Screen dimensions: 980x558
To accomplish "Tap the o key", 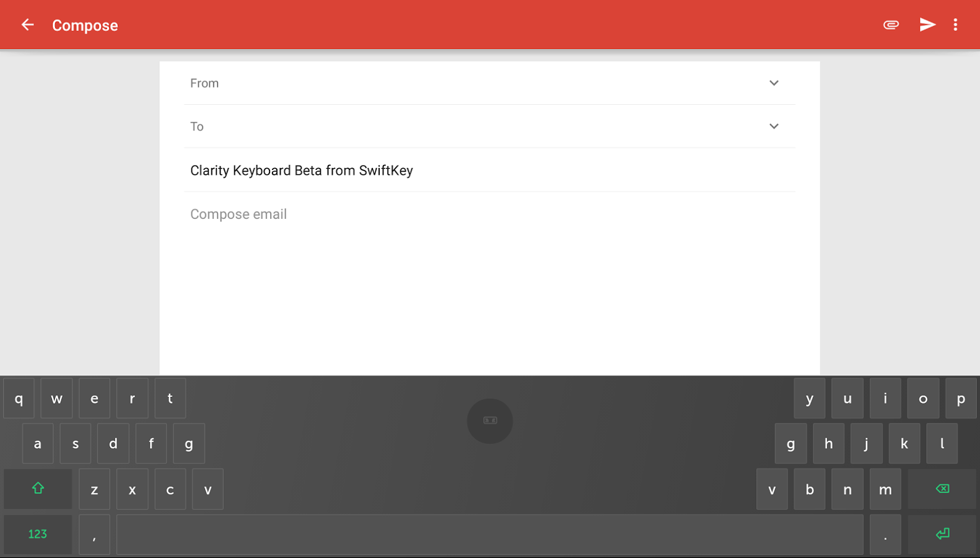I will (x=923, y=398).
